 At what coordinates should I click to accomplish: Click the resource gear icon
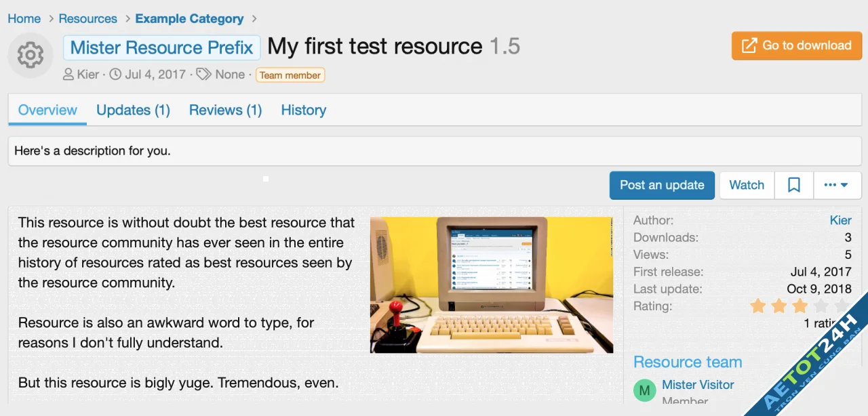(31, 55)
